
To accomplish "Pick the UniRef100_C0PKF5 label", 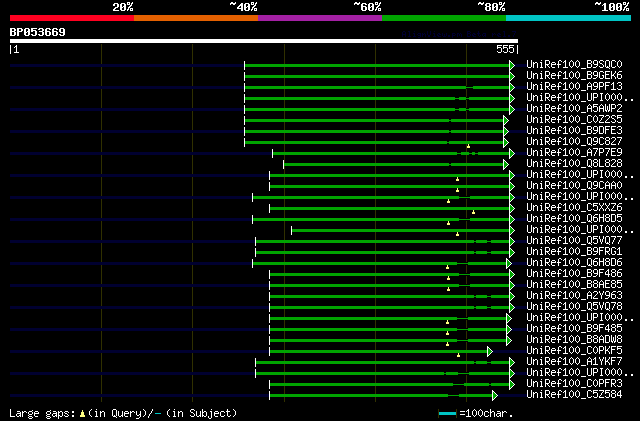I will point(574,351).
